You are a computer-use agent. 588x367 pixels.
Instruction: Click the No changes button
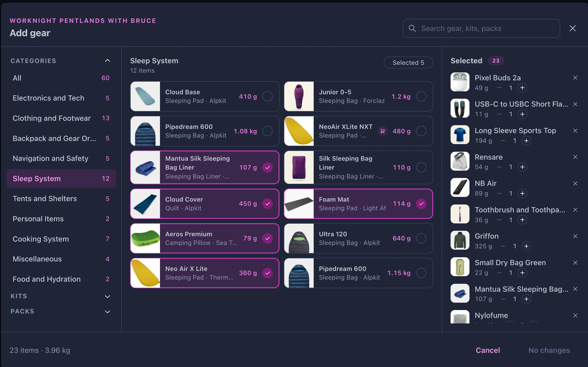549,350
